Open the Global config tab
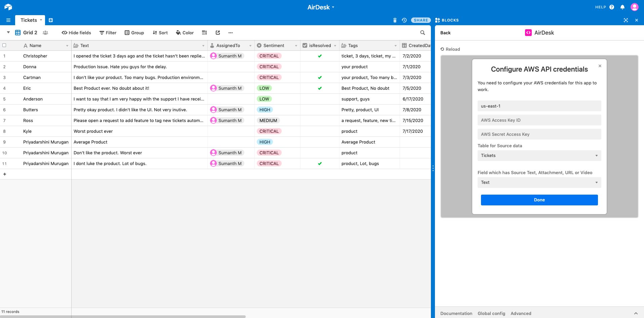This screenshot has height=318, width=644. tap(491, 313)
